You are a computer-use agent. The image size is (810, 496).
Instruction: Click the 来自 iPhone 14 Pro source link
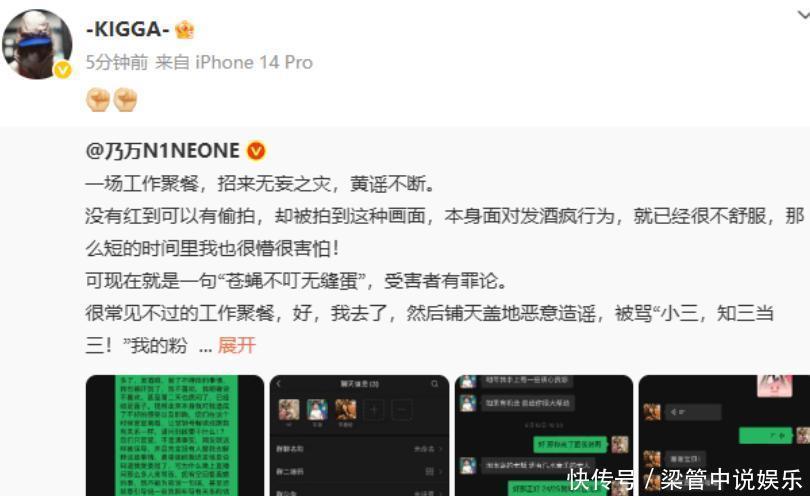click(234, 63)
